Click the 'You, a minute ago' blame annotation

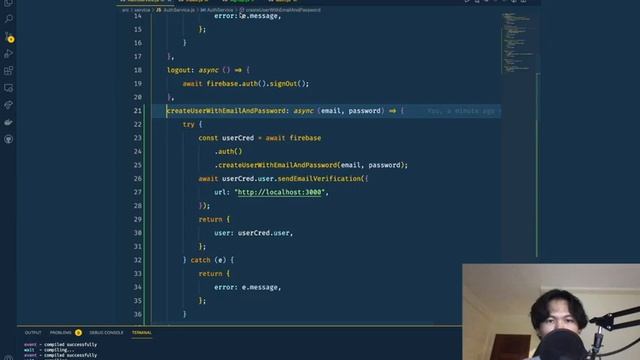coord(461,111)
